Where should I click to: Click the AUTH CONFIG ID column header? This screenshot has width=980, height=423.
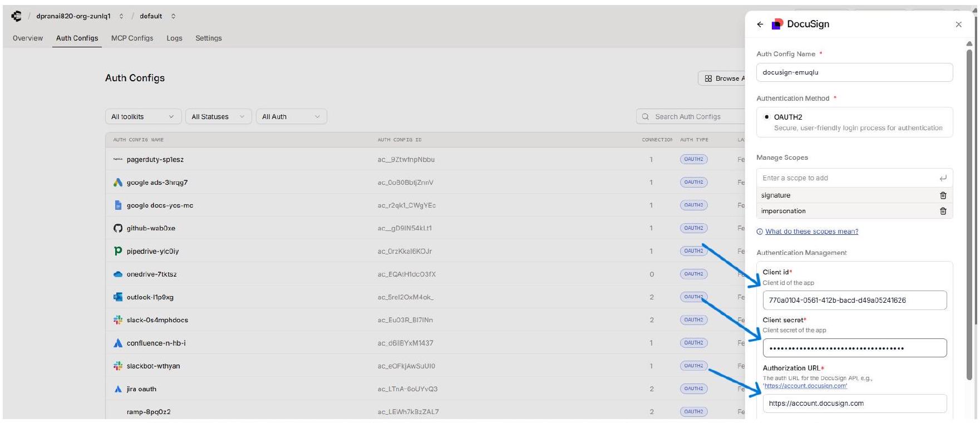click(400, 140)
